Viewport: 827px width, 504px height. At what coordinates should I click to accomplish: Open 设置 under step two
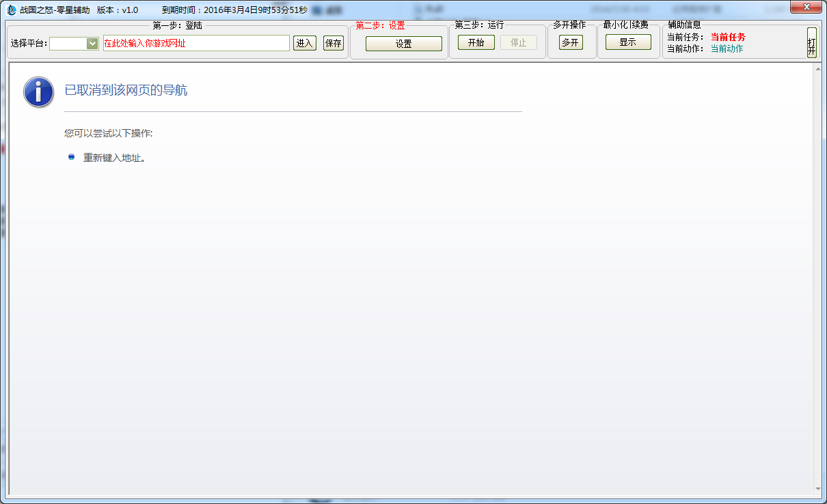click(x=403, y=44)
